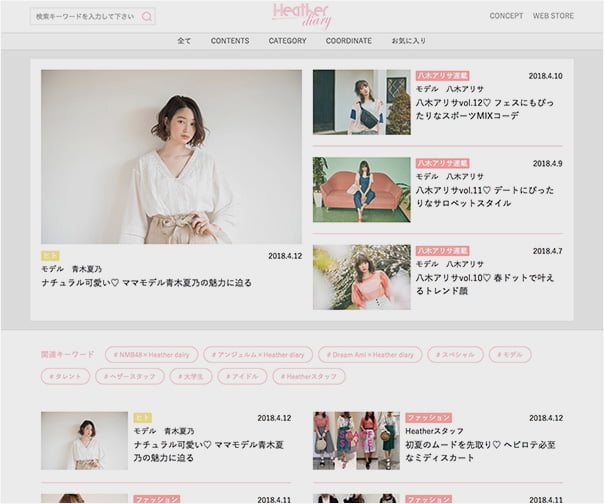Open list headline ナチュラル可愛い ママモデル青木夏
The height and width of the screenshot is (504, 604).
pos(208,451)
